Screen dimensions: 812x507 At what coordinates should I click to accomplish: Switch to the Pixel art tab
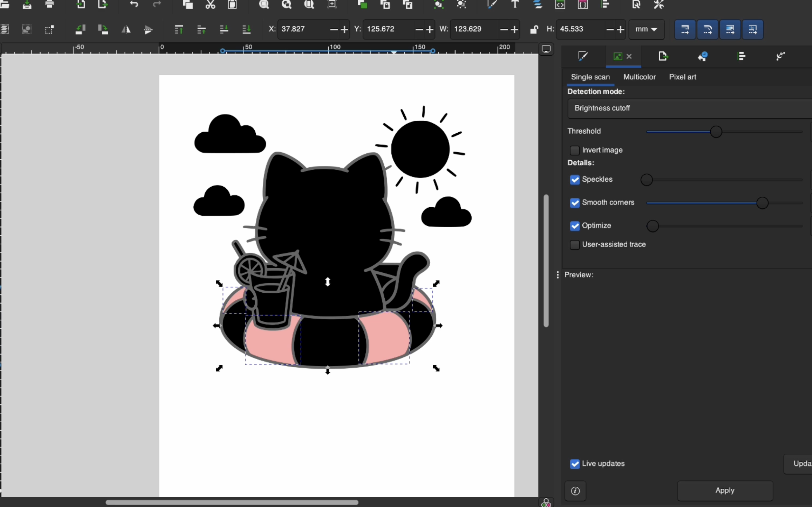pyautogui.click(x=682, y=77)
